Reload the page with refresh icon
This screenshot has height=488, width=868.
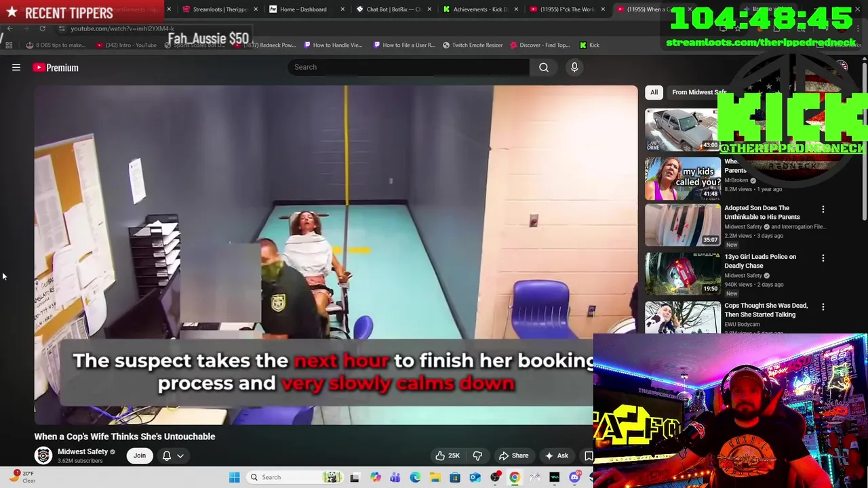tap(42, 28)
